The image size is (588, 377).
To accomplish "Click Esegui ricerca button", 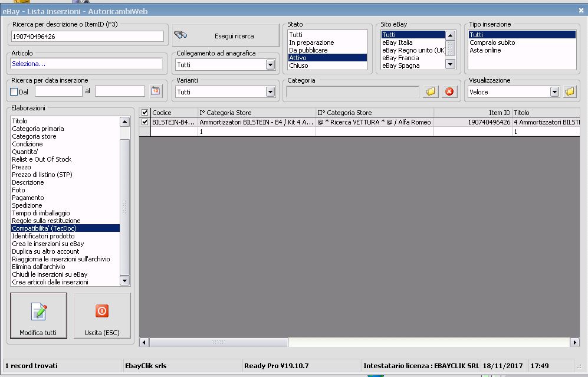I will [x=226, y=35].
